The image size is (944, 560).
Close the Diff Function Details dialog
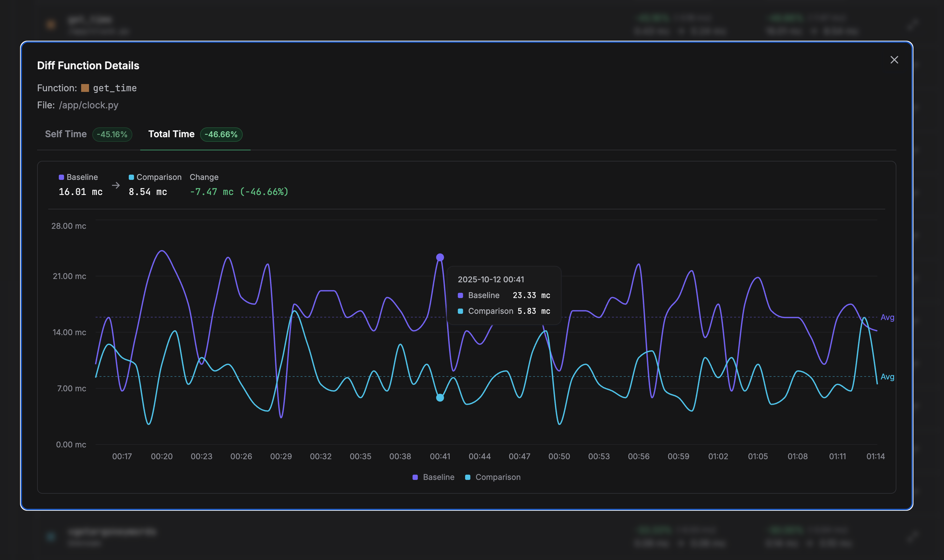pos(894,60)
